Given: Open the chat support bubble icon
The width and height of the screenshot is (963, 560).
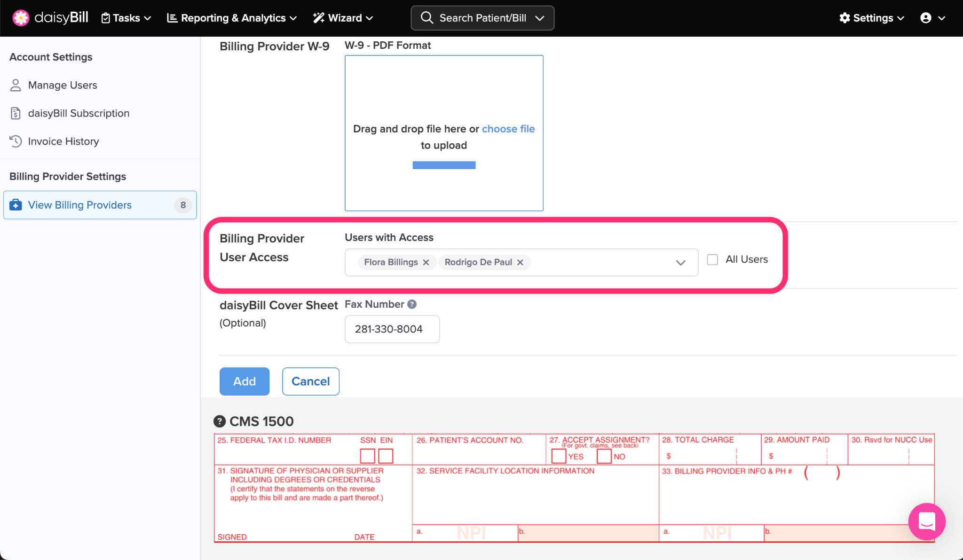Looking at the screenshot, I should coord(927,521).
